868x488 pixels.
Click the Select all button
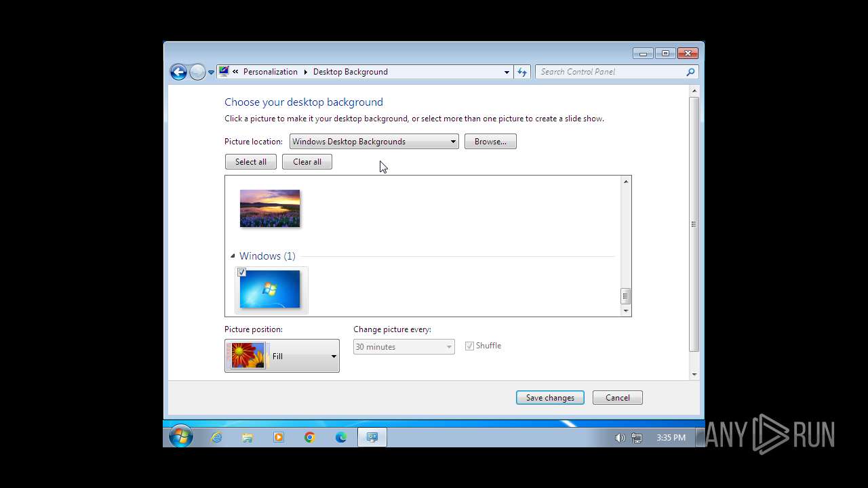[251, 162]
